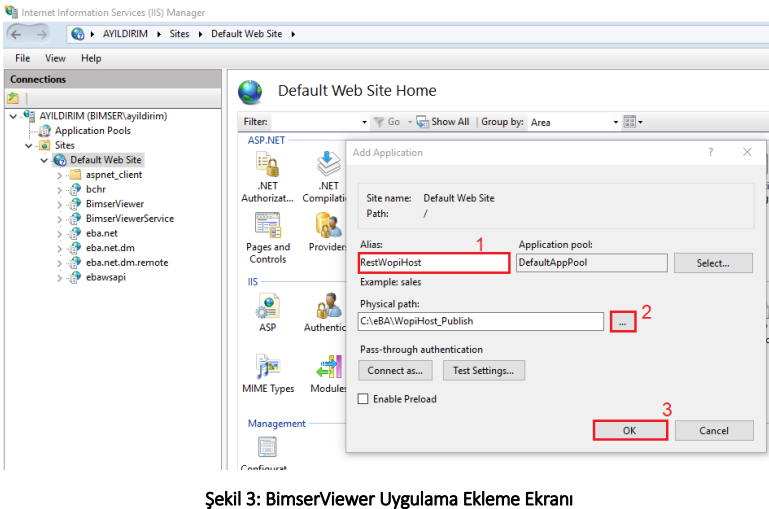The image size is (769, 509).
Task: Click the browse ... physical path button
Action: 623,322
